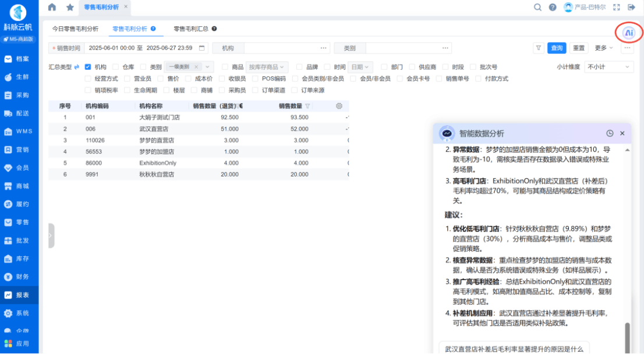Check the 仓库 summary checkbox

click(115, 67)
